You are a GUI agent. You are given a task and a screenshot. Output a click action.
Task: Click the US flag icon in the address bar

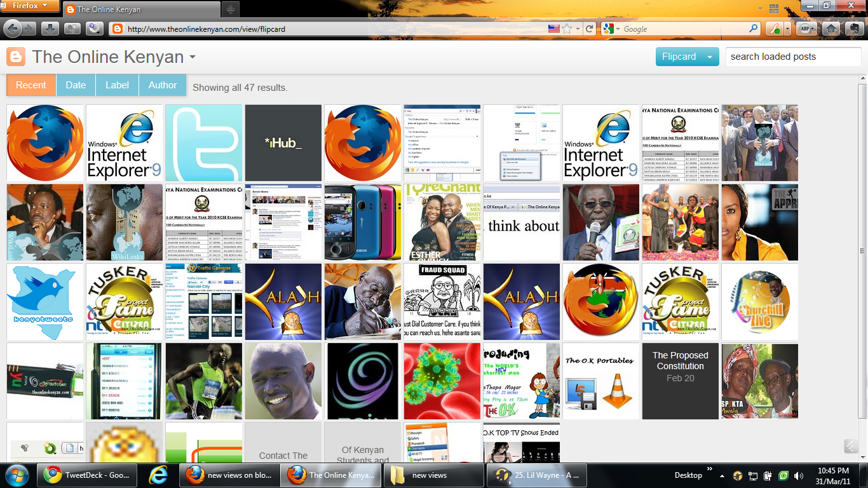(553, 29)
